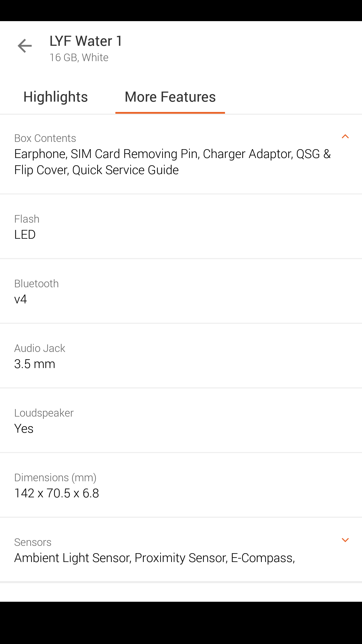
Task: Expand the Sensors section chevron
Action: (x=345, y=540)
